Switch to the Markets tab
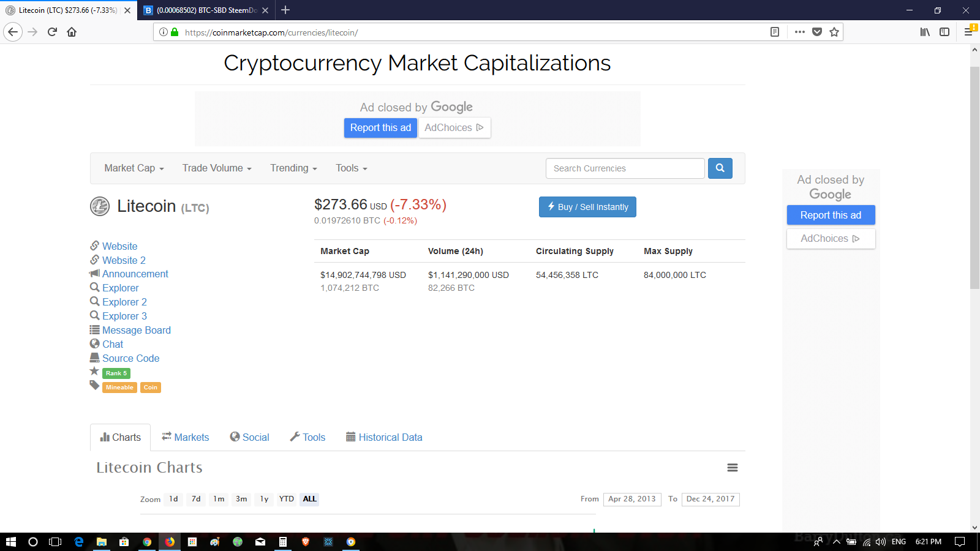The height and width of the screenshot is (551, 980). (x=186, y=437)
